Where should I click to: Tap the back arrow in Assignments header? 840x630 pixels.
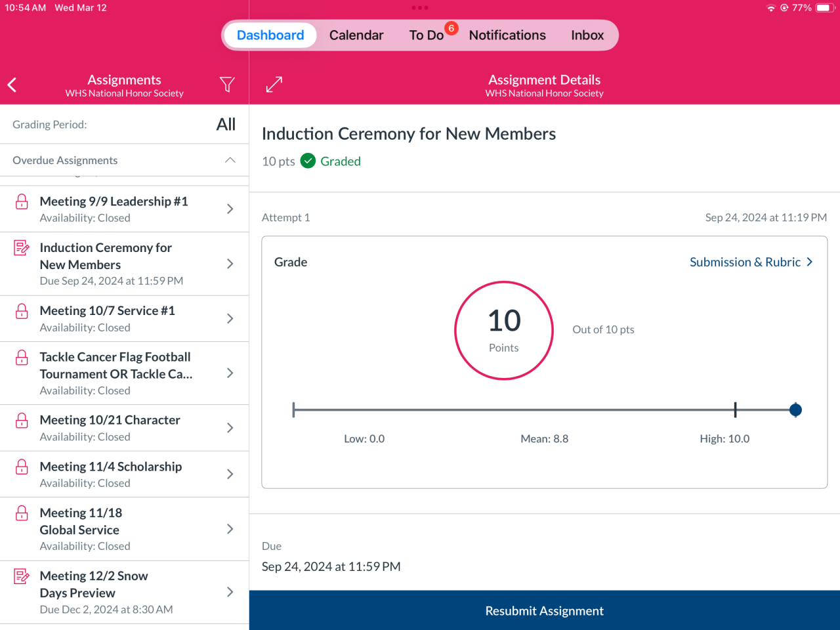(12, 85)
